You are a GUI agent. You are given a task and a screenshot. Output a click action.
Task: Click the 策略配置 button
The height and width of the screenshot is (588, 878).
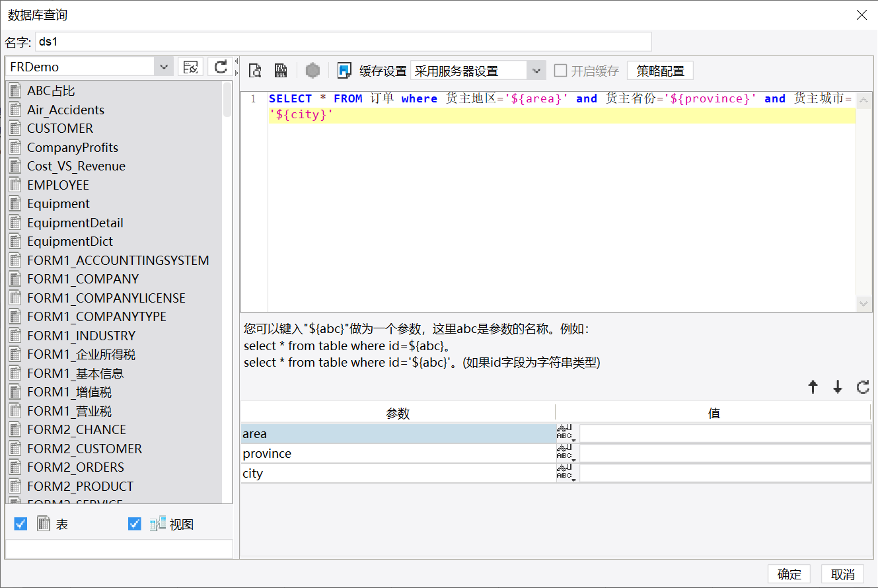[661, 71]
